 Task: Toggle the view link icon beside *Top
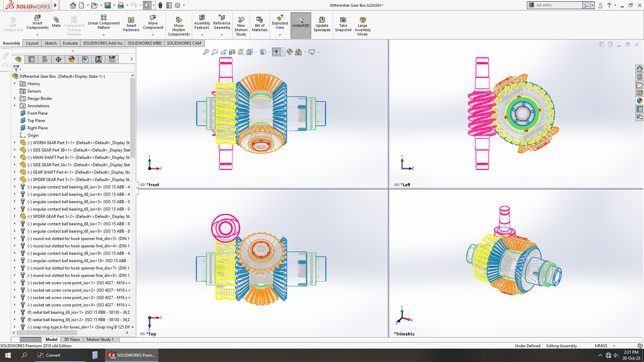143,334
